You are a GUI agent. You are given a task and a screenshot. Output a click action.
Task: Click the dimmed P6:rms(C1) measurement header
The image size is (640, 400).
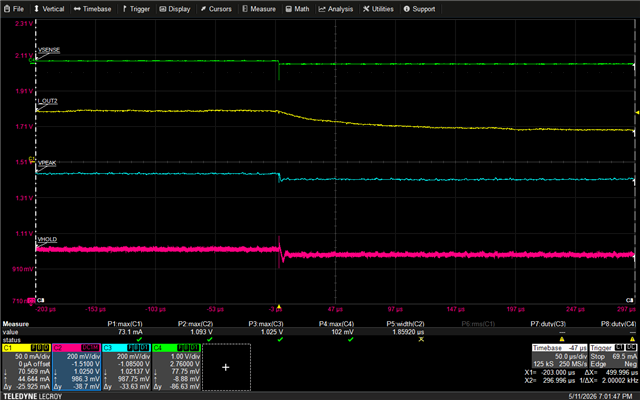[x=478, y=324]
